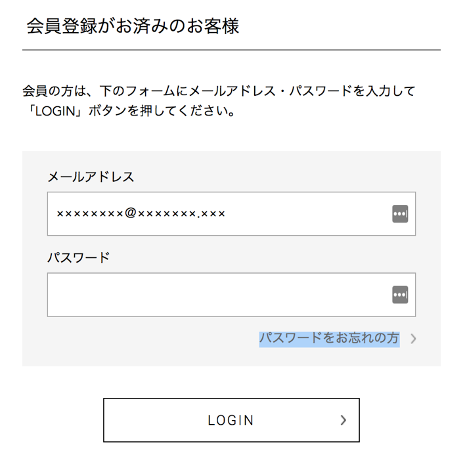Image resolution: width=465 pixels, height=476 pixels.
Task: Click the divider line under the heading
Action: point(231,50)
